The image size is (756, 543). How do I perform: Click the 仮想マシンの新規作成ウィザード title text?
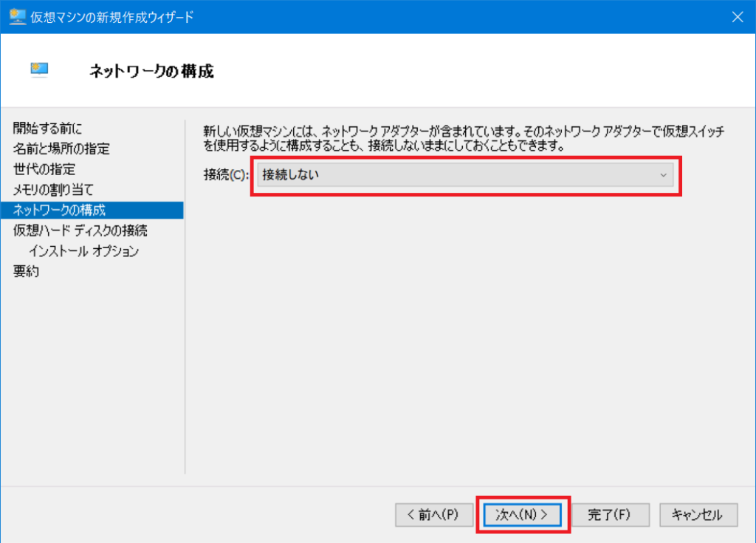112,17
